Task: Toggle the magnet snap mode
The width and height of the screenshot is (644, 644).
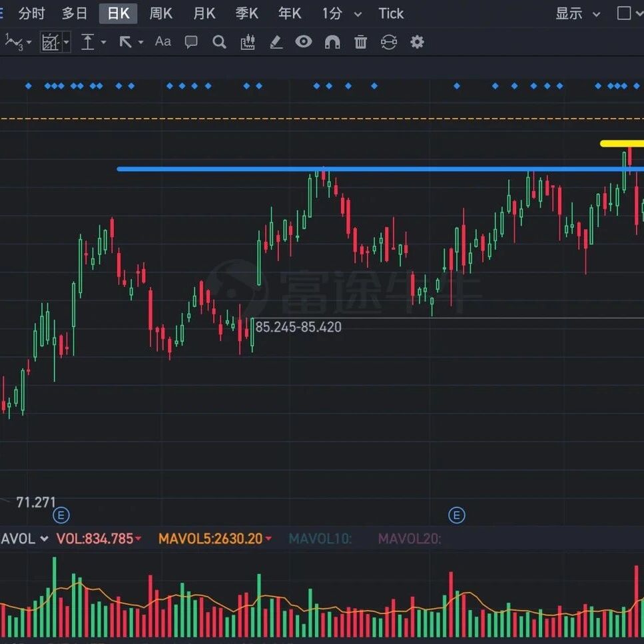Action: tap(332, 42)
